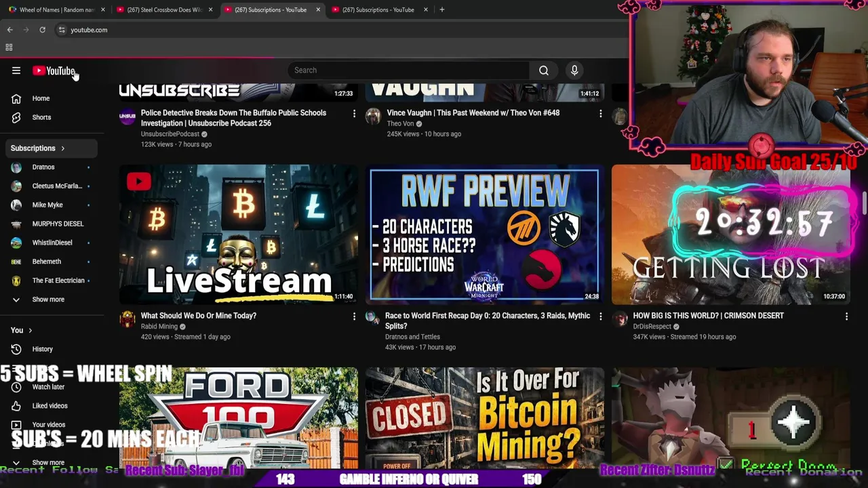
Task: Expand the You section
Action: click(22, 330)
